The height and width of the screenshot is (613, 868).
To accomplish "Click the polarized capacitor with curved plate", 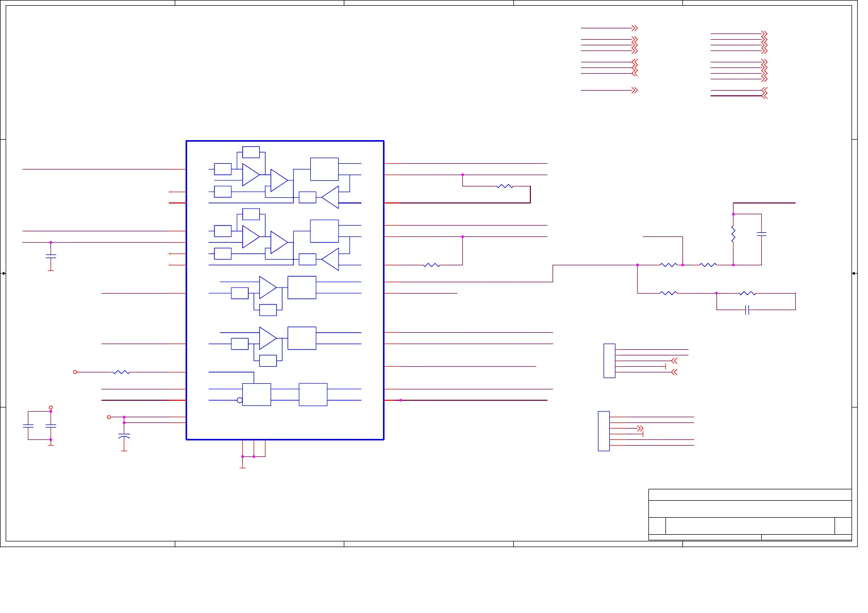I will coord(124,436).
